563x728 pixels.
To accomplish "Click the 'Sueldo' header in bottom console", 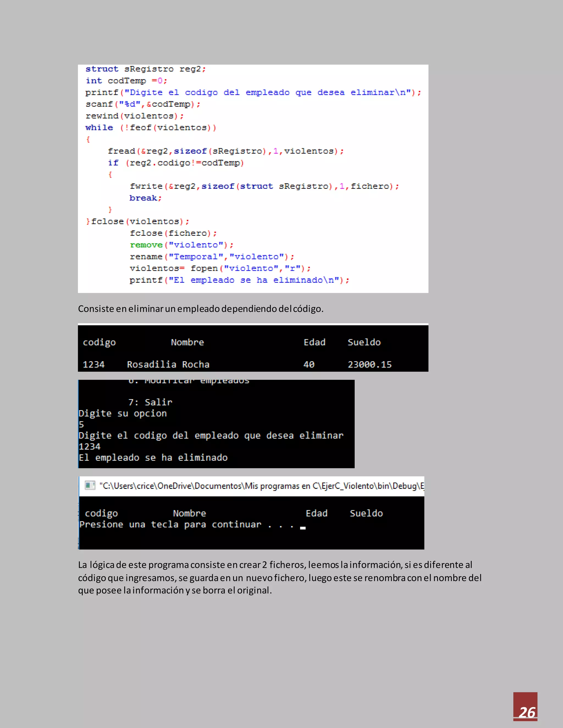I will point(366,513).
